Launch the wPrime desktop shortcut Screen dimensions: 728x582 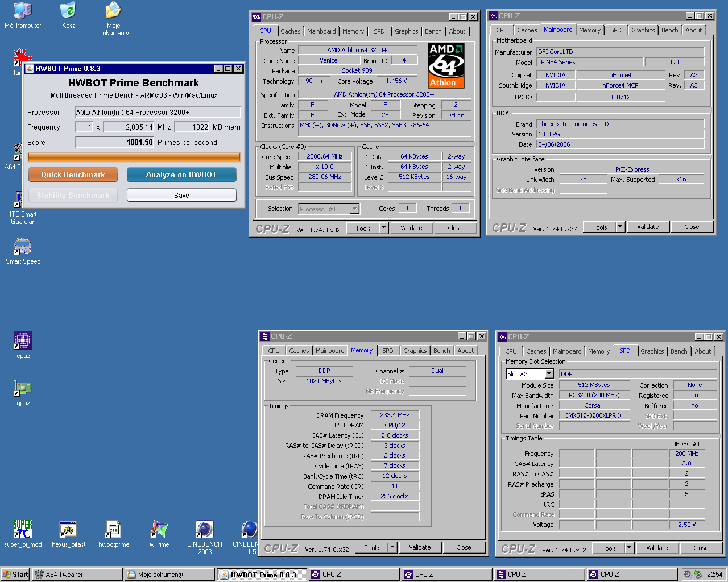pyautogui.click(x=159, y=534)
